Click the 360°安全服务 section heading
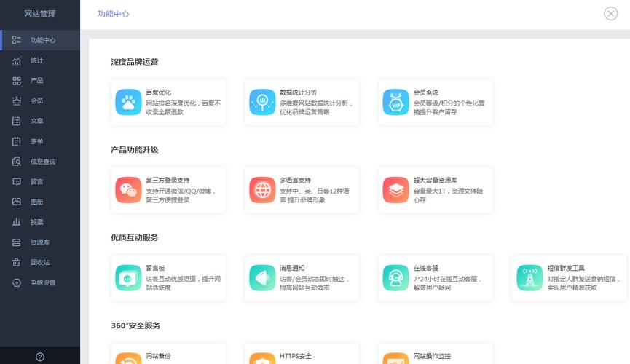The width and height of the screenshot is (630, 364). (x=135, y=325)
